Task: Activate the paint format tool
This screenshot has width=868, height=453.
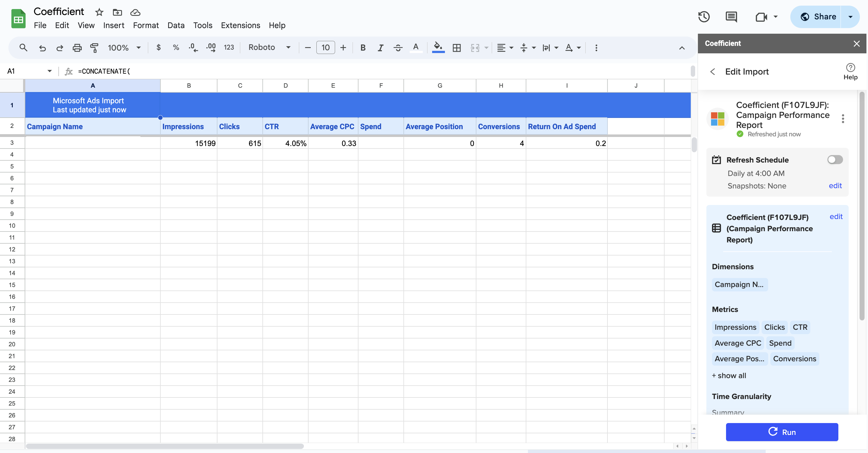Action: 94,47
